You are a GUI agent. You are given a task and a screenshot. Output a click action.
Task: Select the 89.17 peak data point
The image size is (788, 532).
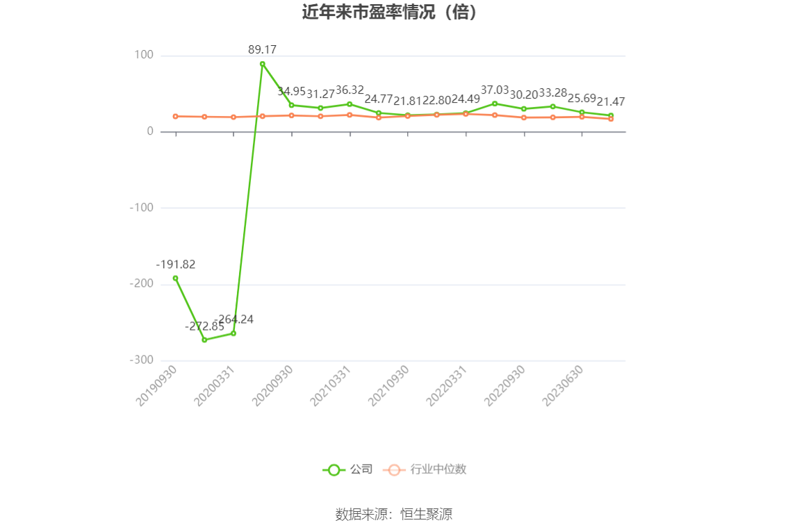coord(263,65)
